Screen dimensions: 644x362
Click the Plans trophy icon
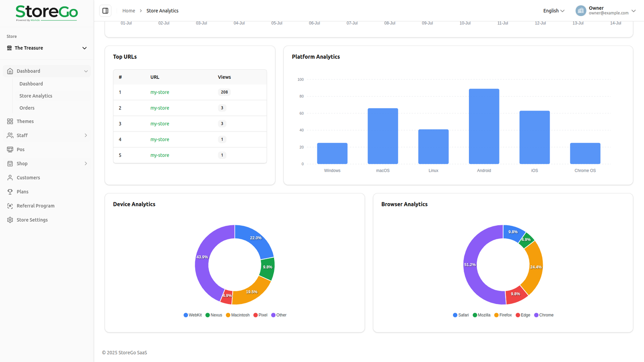pos(10,192)
